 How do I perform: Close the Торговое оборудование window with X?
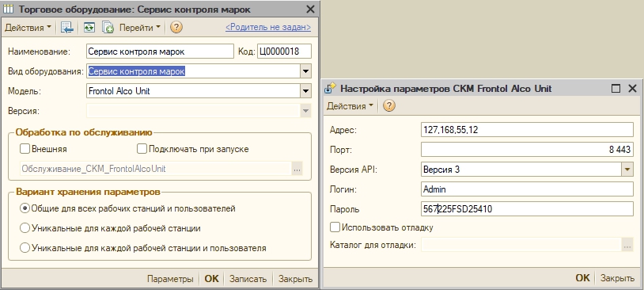pos(310,9)
